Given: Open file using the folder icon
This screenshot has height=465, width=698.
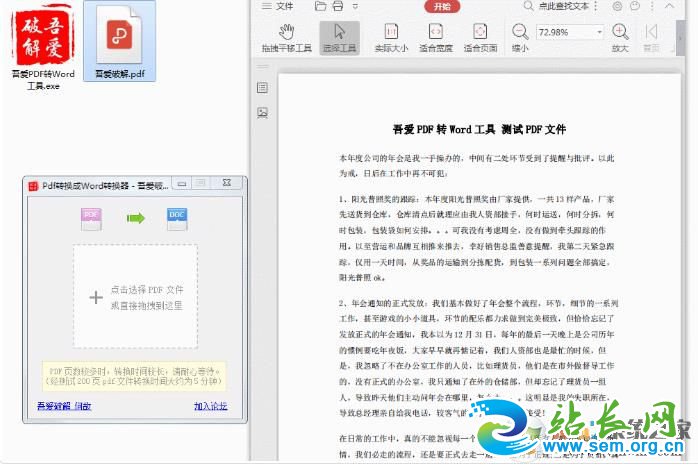Looking at the screenshot, I should (323, 6).
